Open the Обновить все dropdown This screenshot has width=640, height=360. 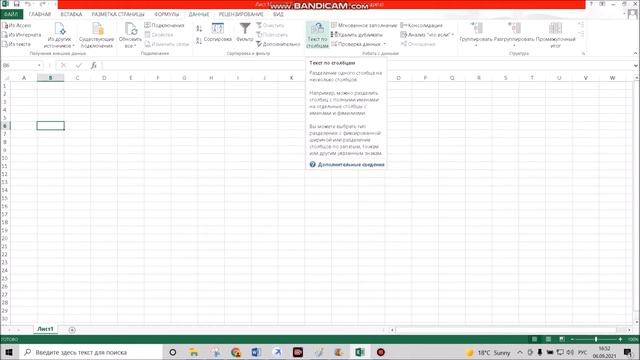tap(130, 35)
